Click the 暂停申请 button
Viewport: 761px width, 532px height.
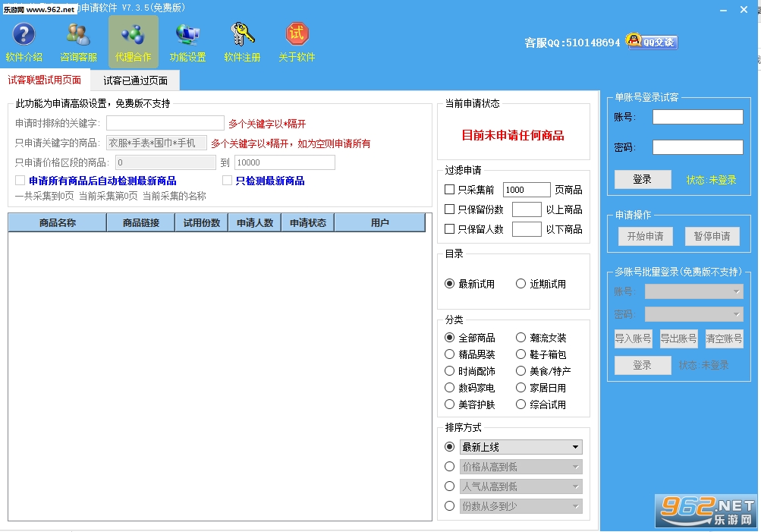click(x=712, y=236)
